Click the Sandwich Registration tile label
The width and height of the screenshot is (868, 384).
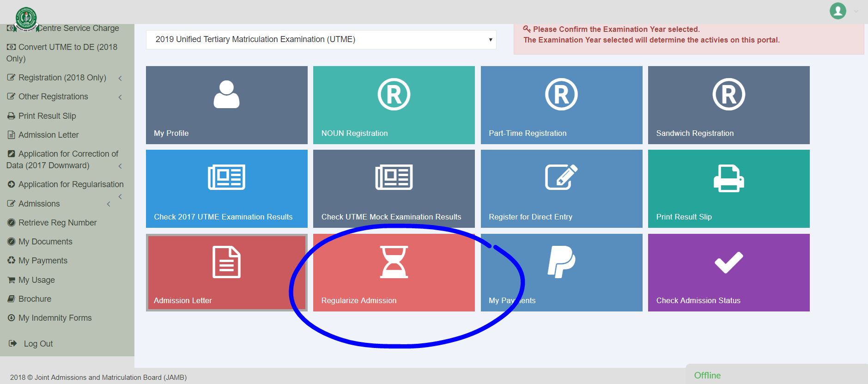pyautogui.click(x=695, y=133)
